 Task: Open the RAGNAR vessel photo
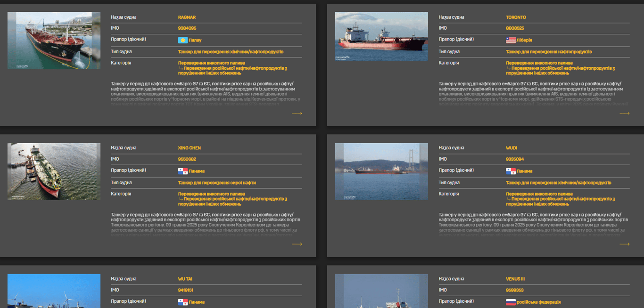[x=54, y=41]
